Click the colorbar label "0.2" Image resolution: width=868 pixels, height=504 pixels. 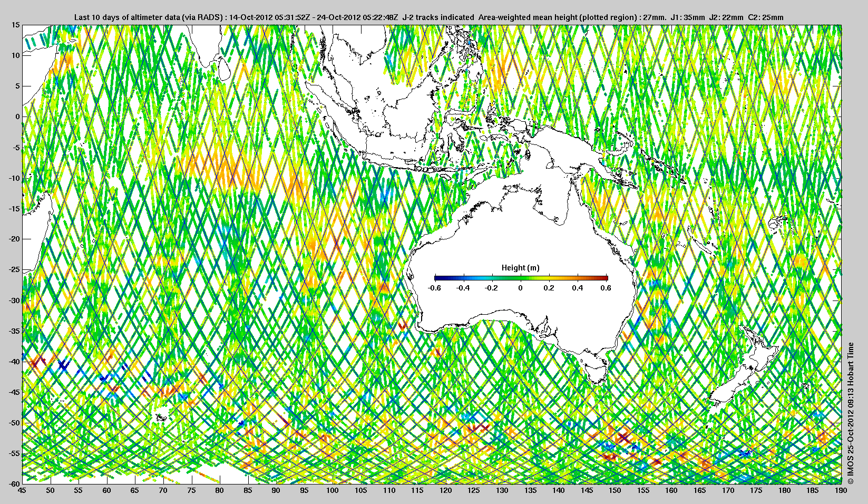point(549,288)
